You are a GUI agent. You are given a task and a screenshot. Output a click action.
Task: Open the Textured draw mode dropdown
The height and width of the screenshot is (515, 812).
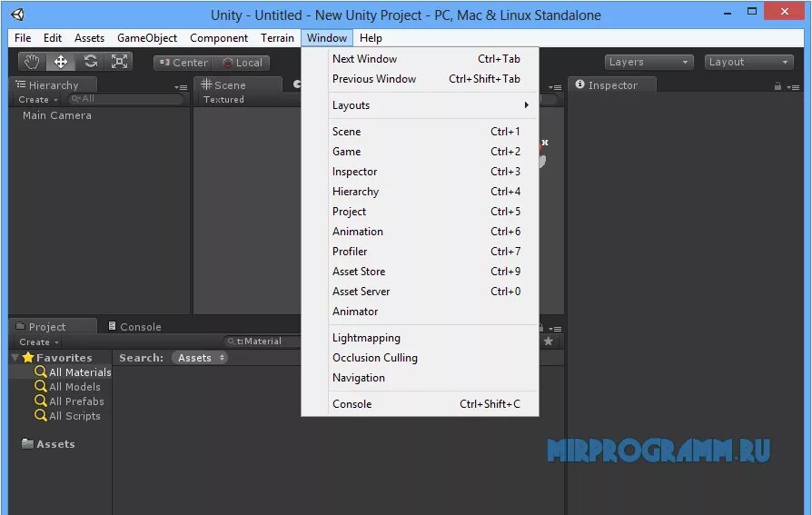[223, 100]
